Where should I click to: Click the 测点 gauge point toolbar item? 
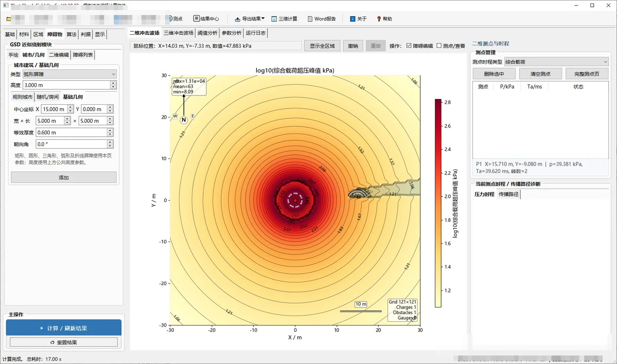click(x=175, y=18)
